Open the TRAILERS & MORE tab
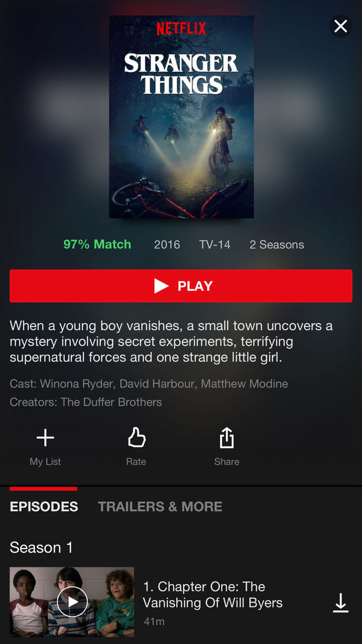 160,506
